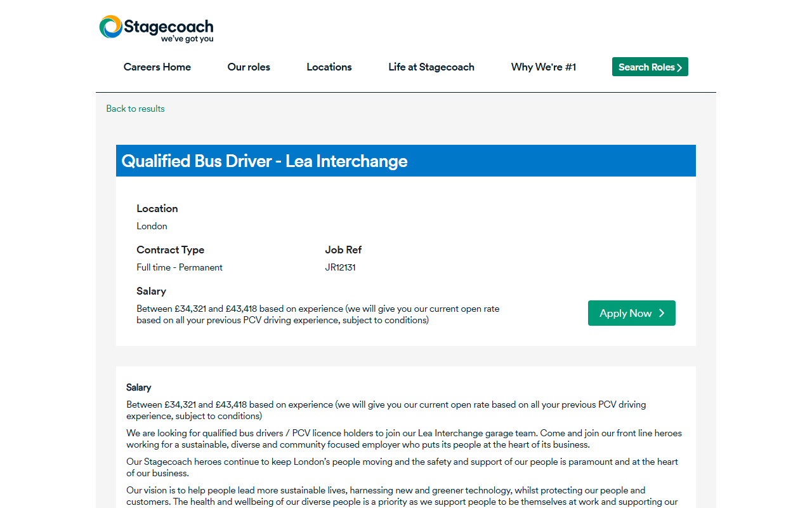Click the location value 'London'
The image size is (812, 508).
pos(152,226)
